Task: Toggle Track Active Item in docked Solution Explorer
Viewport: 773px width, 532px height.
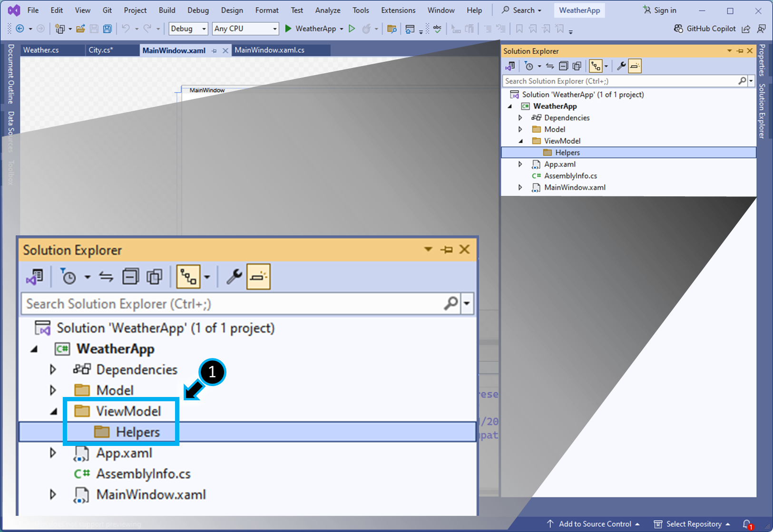Action: click(x=596, y=66)
